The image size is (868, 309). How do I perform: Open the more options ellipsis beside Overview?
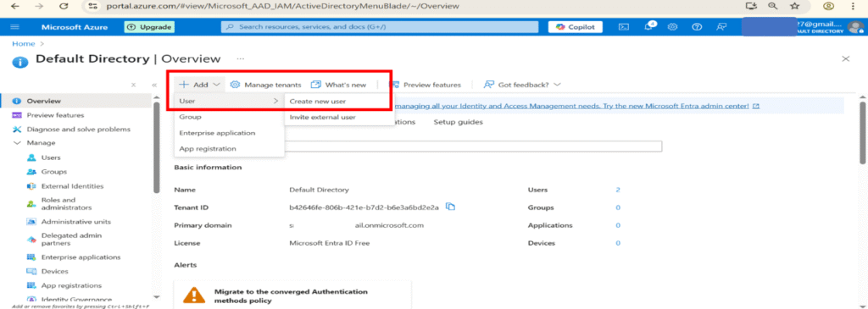(x=240, y=58)
